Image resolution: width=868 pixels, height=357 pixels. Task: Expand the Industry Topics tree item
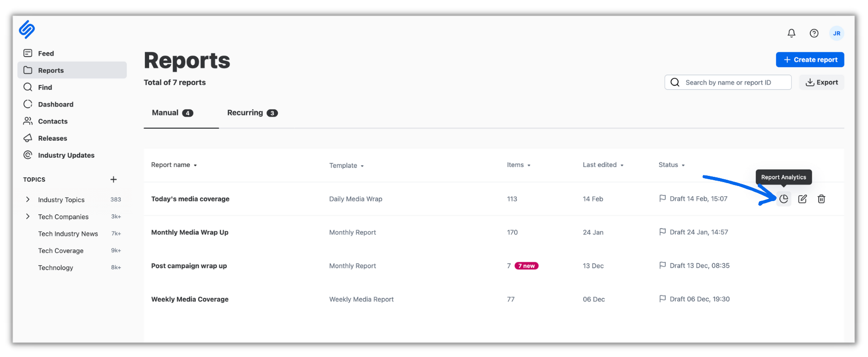point(28,199)
